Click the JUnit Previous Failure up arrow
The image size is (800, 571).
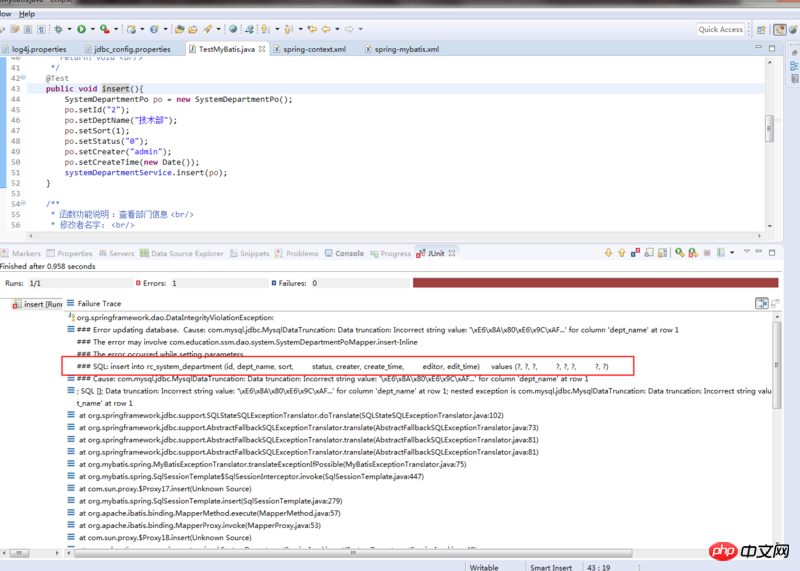(x=621, y=253)
